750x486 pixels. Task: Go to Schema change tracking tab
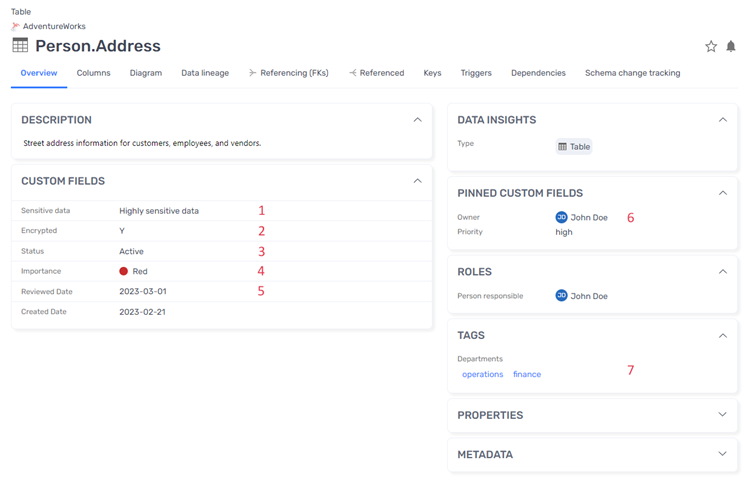tap(632, 73)
